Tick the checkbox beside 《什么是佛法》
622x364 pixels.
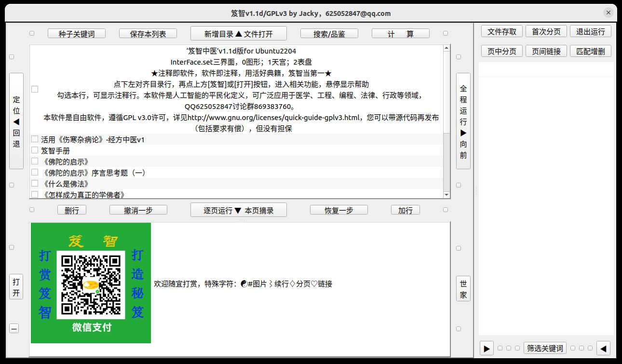tap(35, 183)
